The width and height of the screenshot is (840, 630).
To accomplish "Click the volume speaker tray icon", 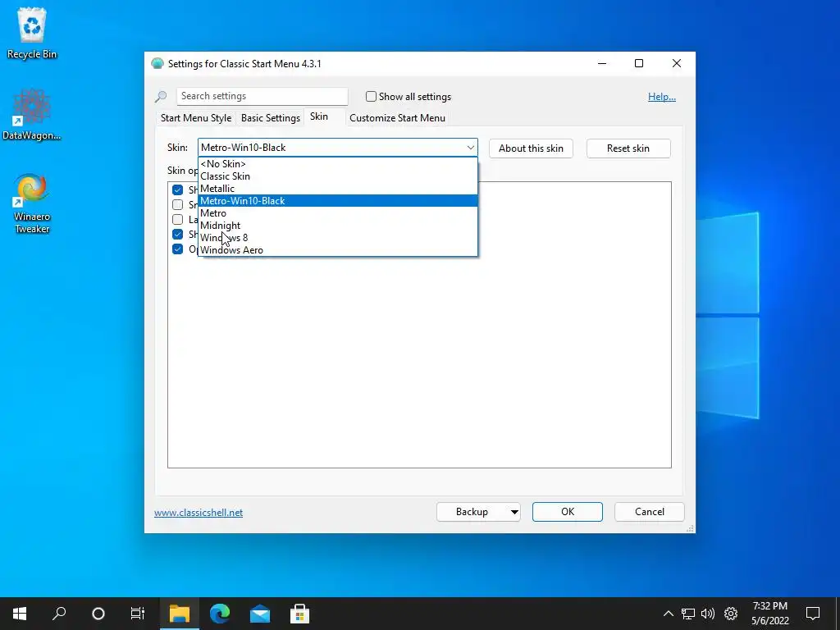I will [708, 614].
